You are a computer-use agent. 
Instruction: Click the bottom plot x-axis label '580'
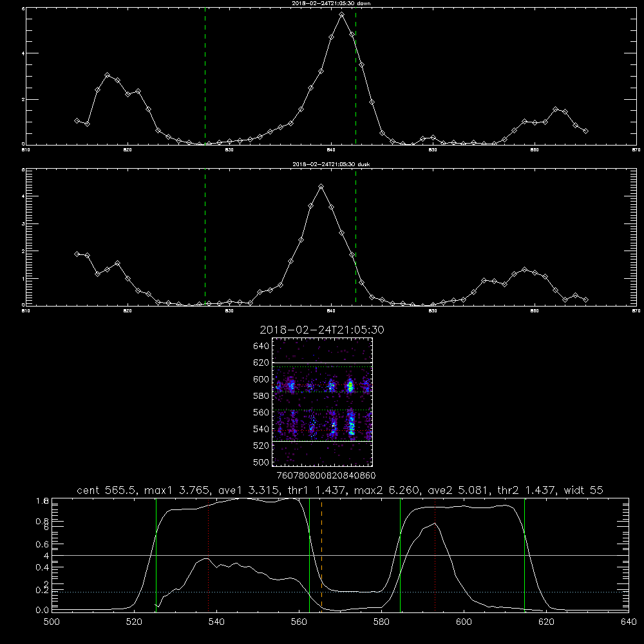coord(381,622)
